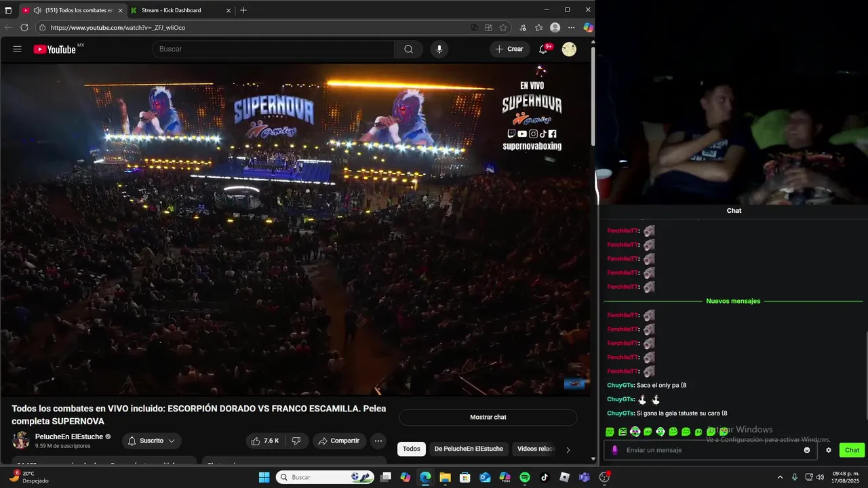Open Task View on the taskbar
Viewport: 868px width, 488px height.
(385, 477)
